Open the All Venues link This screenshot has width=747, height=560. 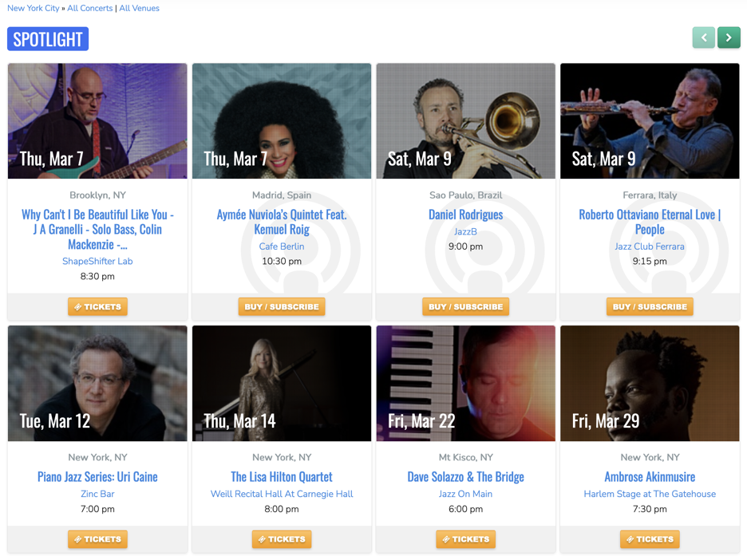139,8
